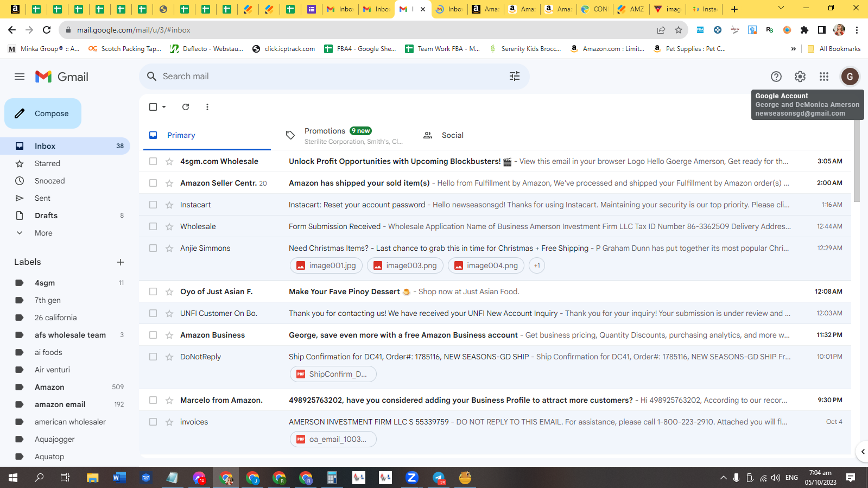This screenshot has width=868, height=488.
Task: Open the oa_email_1003 PDF attachment
Action: coord(333,439)
